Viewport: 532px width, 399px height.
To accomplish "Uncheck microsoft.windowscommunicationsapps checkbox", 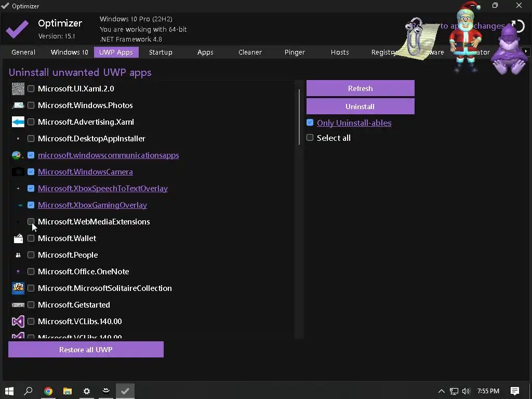I will click(x=31, y=155).
